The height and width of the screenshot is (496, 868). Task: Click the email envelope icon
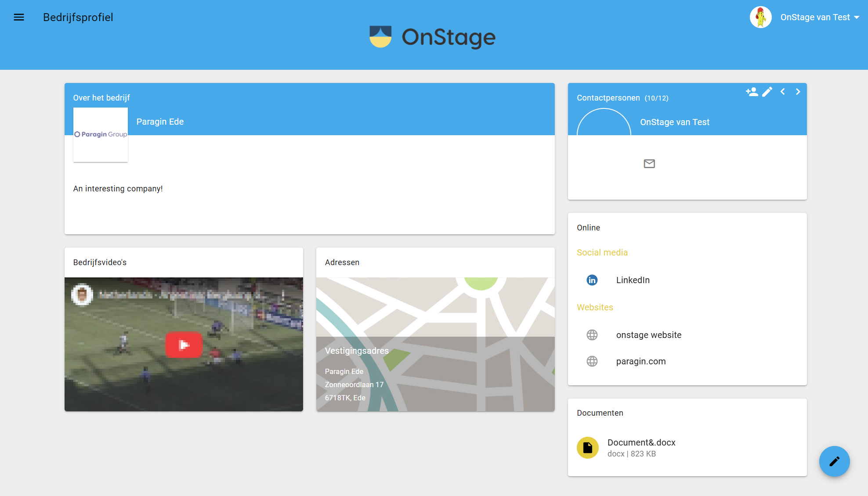649,164
